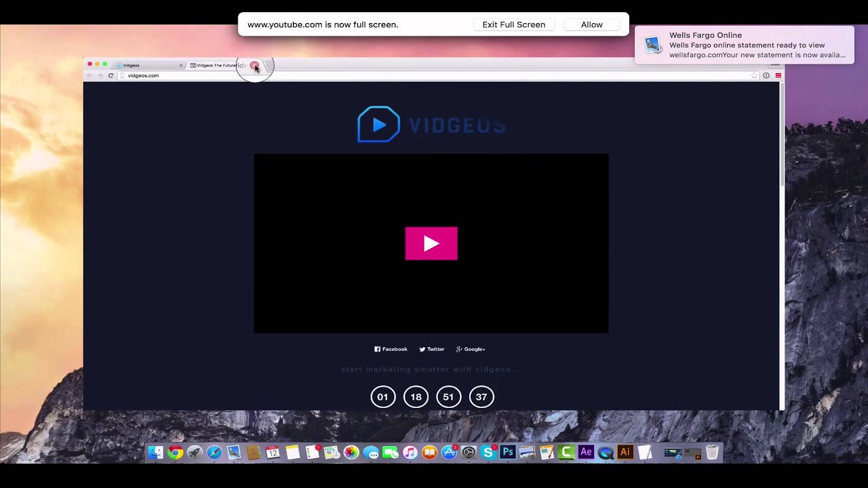Open the Twitter link

pos(432,349)
